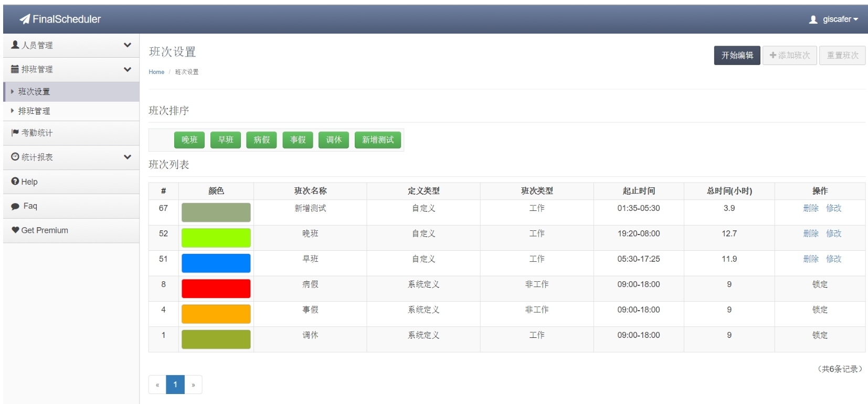868x404 pixels.
Task: Delete the 新增测试 shift via 删除
Action: click(811, 208)
